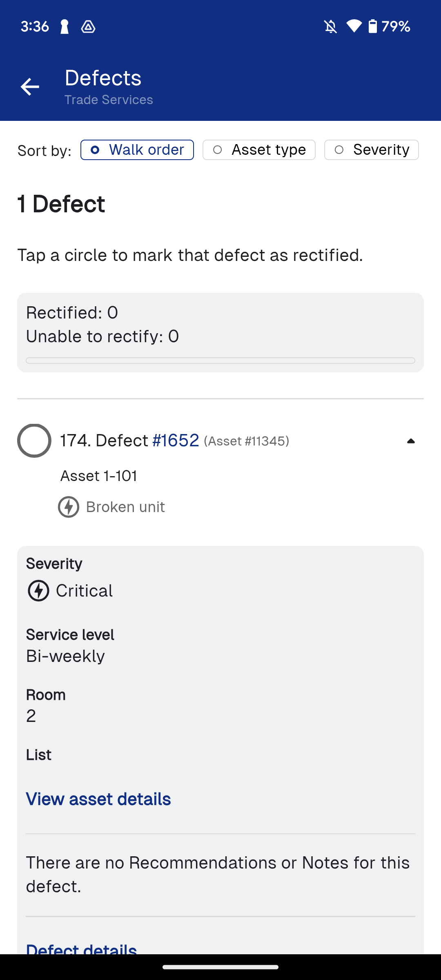
Task: Select the Critical severity lightning icon beside Broken unit
Action: point(68,507)
